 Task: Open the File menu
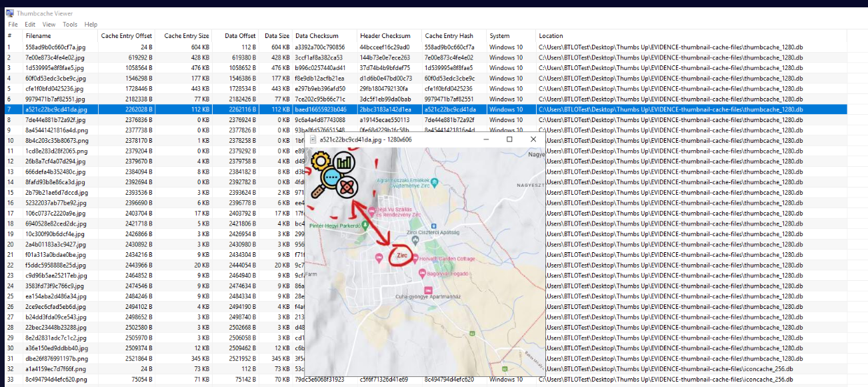pos(13,25)
